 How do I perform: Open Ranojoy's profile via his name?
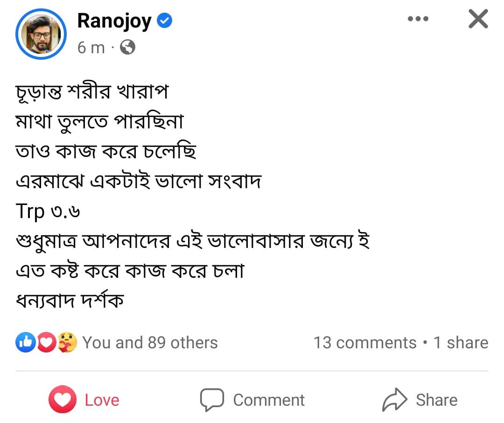coord(115,21)
